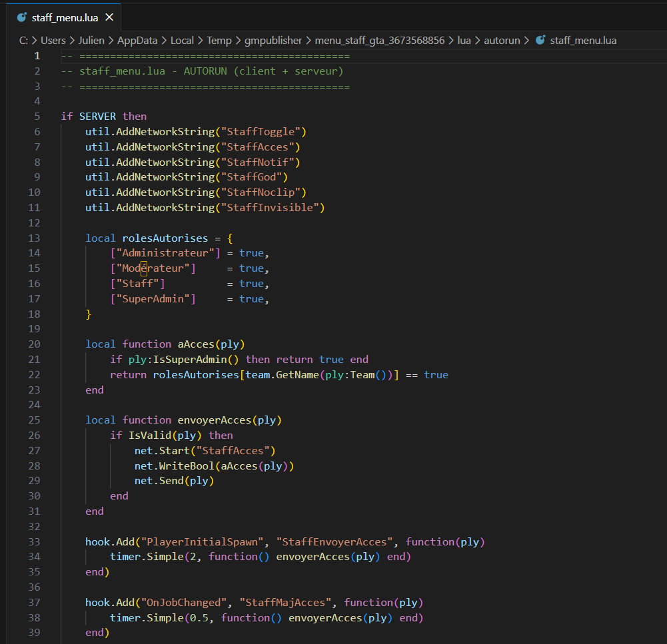Open the Temp breadcrumb folder
This screenshot has height=644, width=667.
219,40
